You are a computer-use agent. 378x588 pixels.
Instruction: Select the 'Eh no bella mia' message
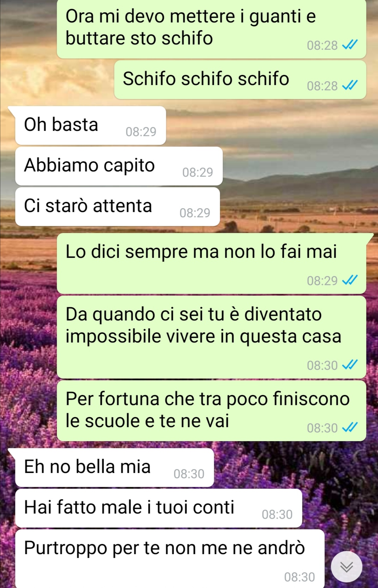coord(114,467)
